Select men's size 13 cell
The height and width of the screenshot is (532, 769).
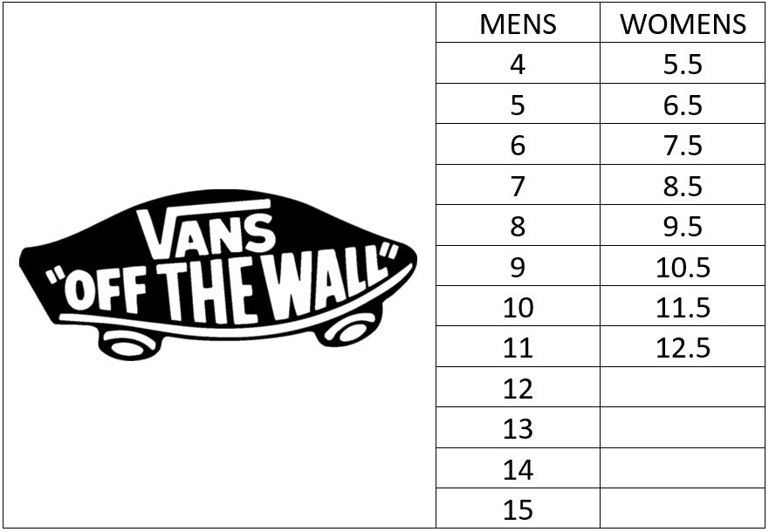(x=518, y=429)
